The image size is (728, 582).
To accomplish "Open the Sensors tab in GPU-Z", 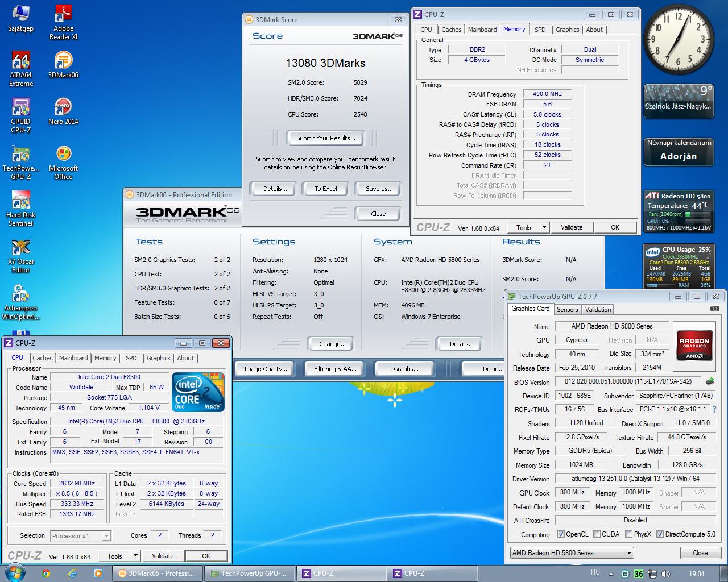I will (x=567, y=310).
